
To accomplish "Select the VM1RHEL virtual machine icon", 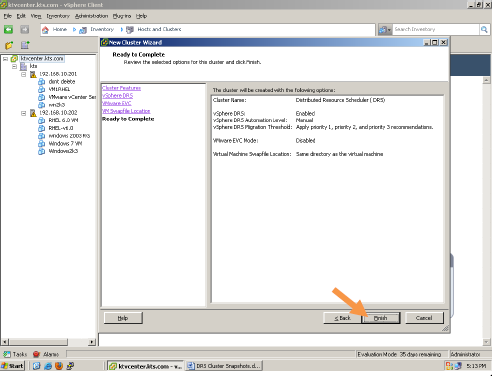I will pyautogui.click(x=41, y=89).
